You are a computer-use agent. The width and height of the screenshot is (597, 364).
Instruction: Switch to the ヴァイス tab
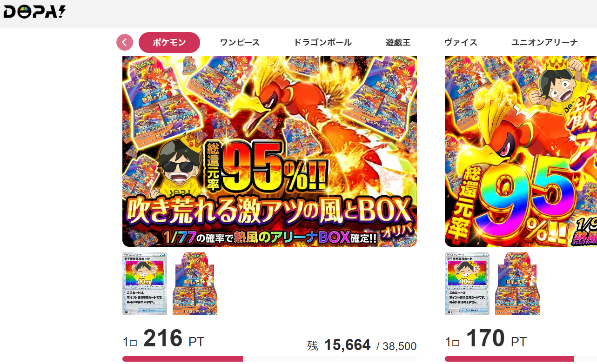(461, 42)
